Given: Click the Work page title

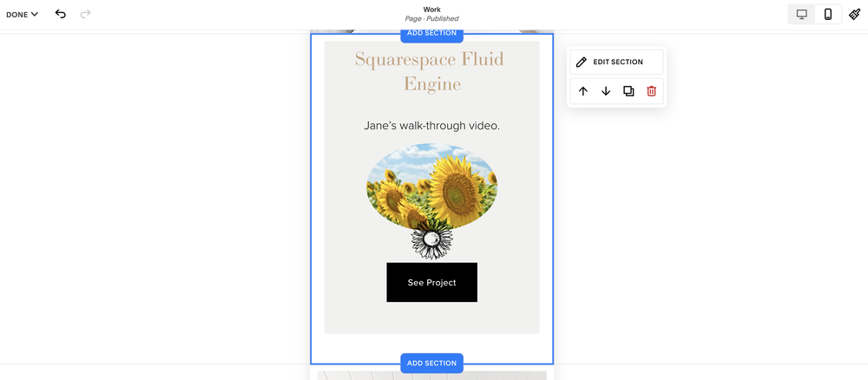Looking at the screenshot, I should (431, 10).
